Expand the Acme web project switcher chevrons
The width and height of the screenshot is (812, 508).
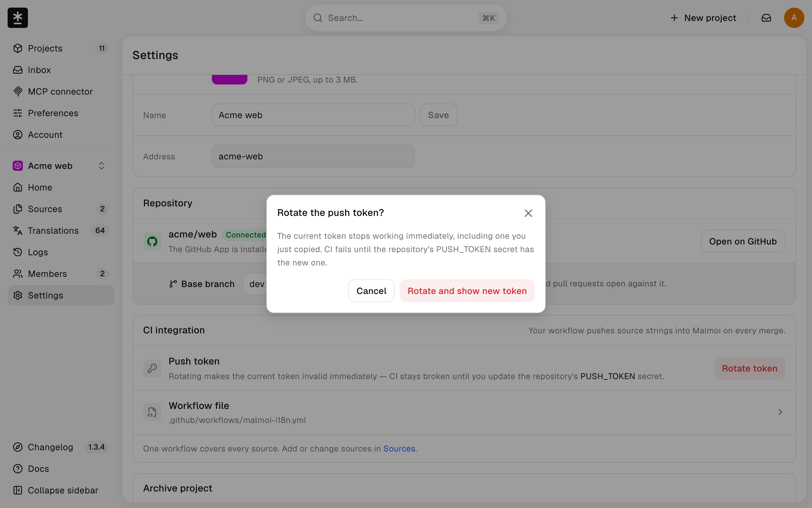pyautogui.click(x=101, y=166)
